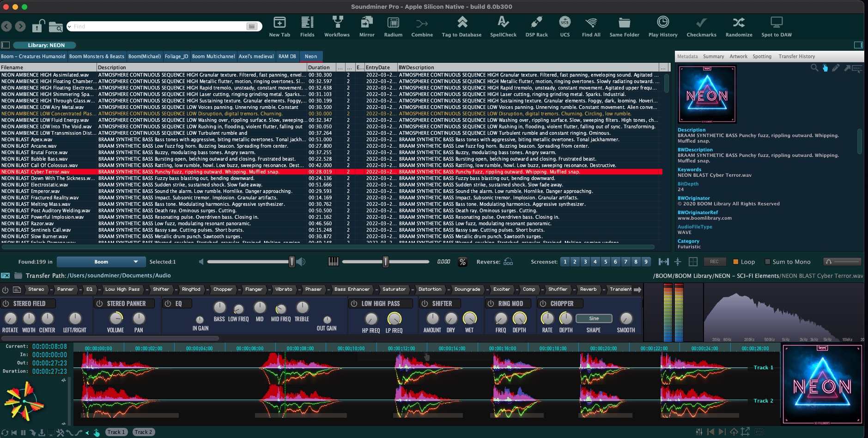Screen dimensions: 868x438
Task: Toggle the Sum to Mono checkbox
Action: click(768, 262)
